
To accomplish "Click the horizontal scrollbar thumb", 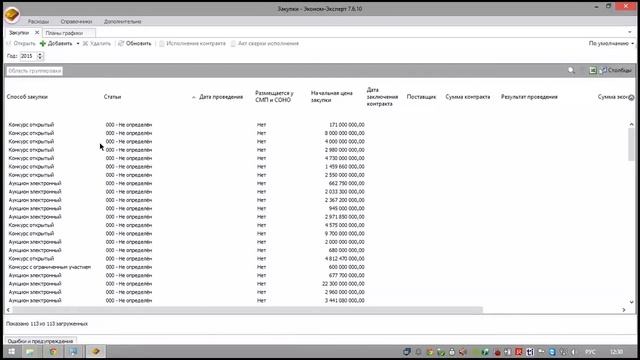I will pyautogui.click(x=247, y=310).
